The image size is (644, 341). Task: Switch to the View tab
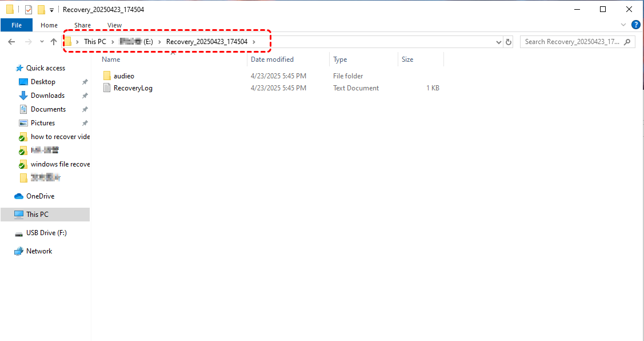click(x=114, y=25)
